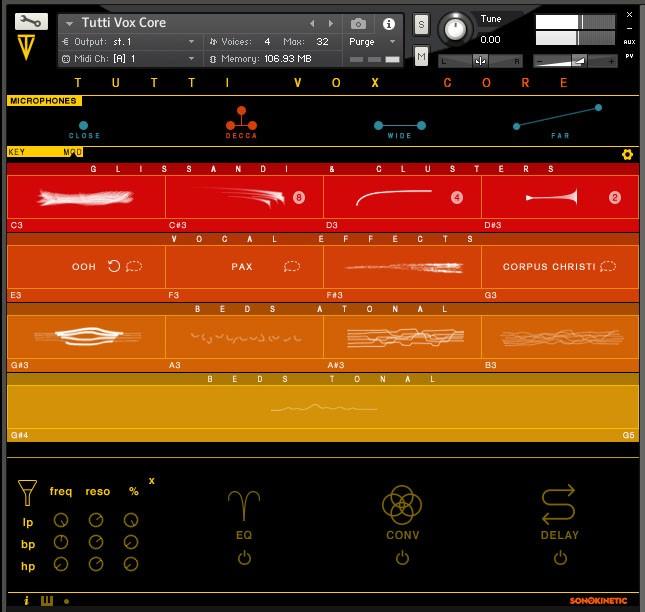Click the info 'i' icon in header

tap(389, 24)
